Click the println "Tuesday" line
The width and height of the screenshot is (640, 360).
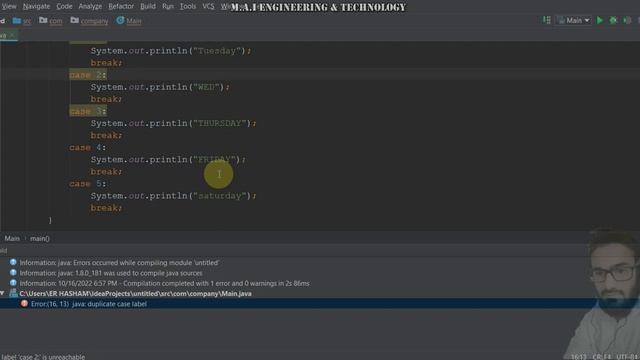pos(171,51)
